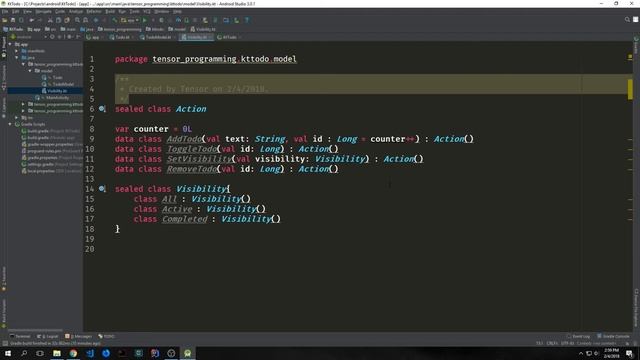Click KtTodo breadcrumb in navigation bar
Image resolution: width=640 pixels, height=360 pixels.
coord(13,29)
